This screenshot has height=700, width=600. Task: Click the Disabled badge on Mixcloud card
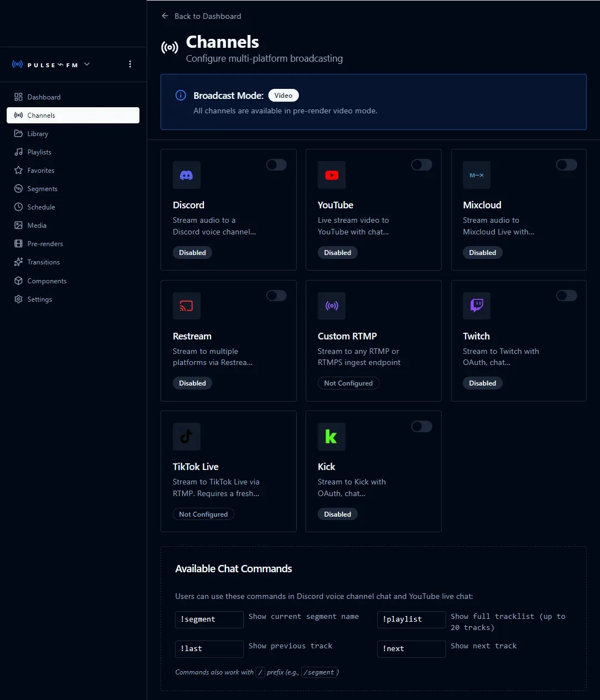click(x=482, y=252)
